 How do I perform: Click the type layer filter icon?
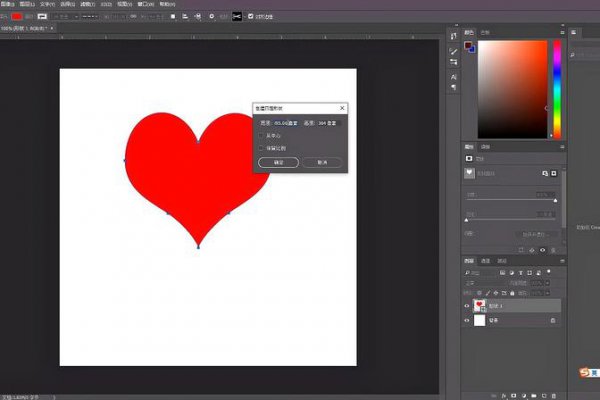coord(520,273)
